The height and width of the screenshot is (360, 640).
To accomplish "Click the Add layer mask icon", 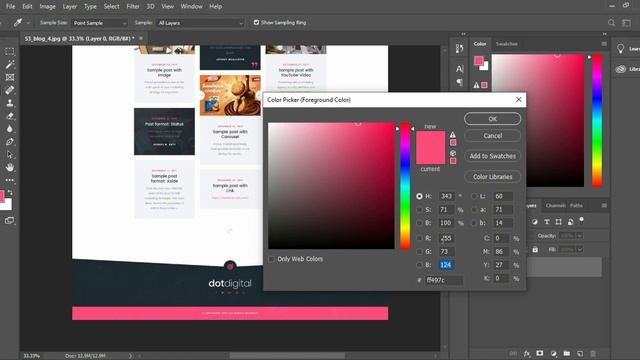I will click(x=540, y=353).
